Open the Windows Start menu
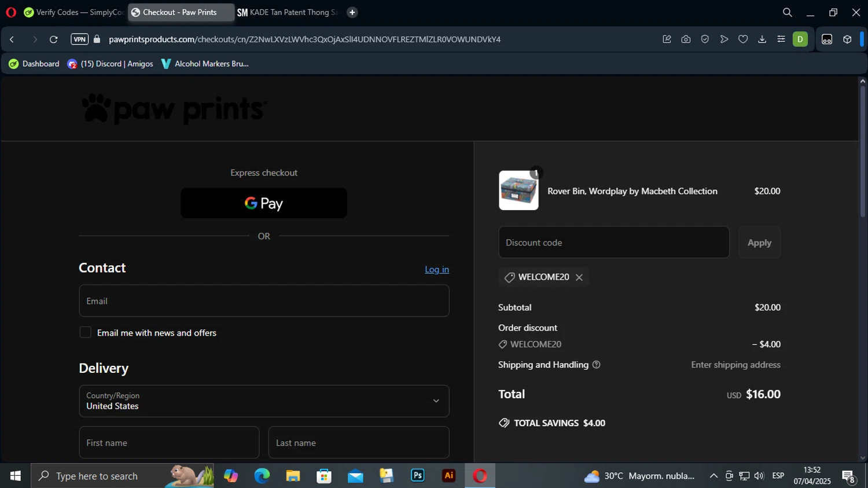This screenshot has height=488, width=868. (16, 476)
